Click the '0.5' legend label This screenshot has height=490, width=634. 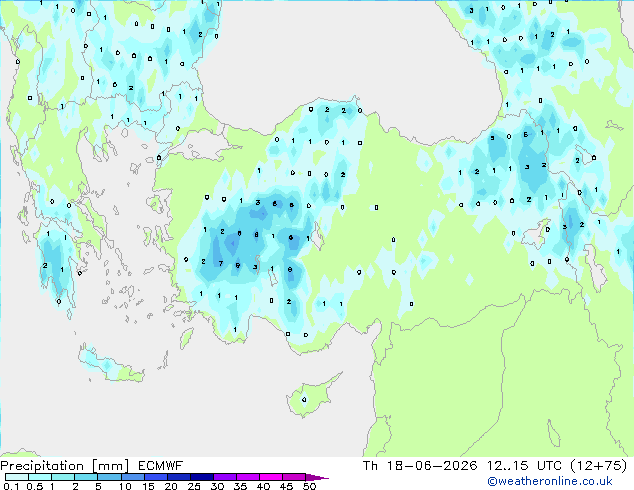click(34, 486)
